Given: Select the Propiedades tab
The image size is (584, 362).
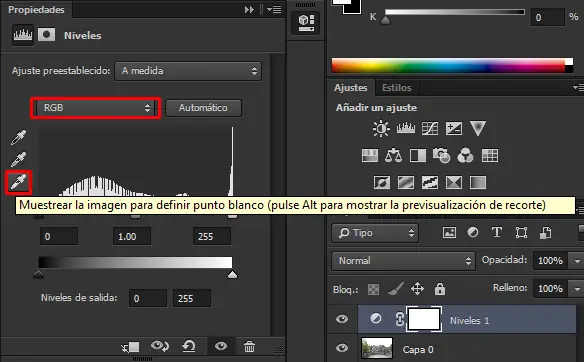Looking at the screenshot, I should pos(36,10).
